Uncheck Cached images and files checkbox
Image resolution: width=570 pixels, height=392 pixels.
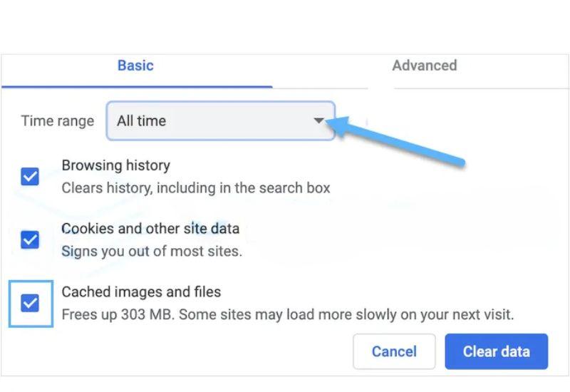[x=30, y=304]
